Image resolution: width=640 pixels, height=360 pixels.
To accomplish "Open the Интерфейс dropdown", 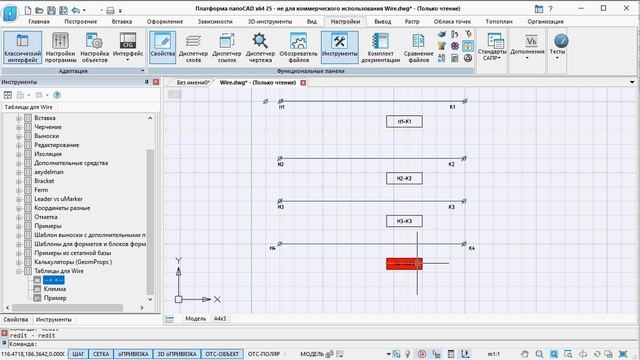I will (x=128, y=47).
